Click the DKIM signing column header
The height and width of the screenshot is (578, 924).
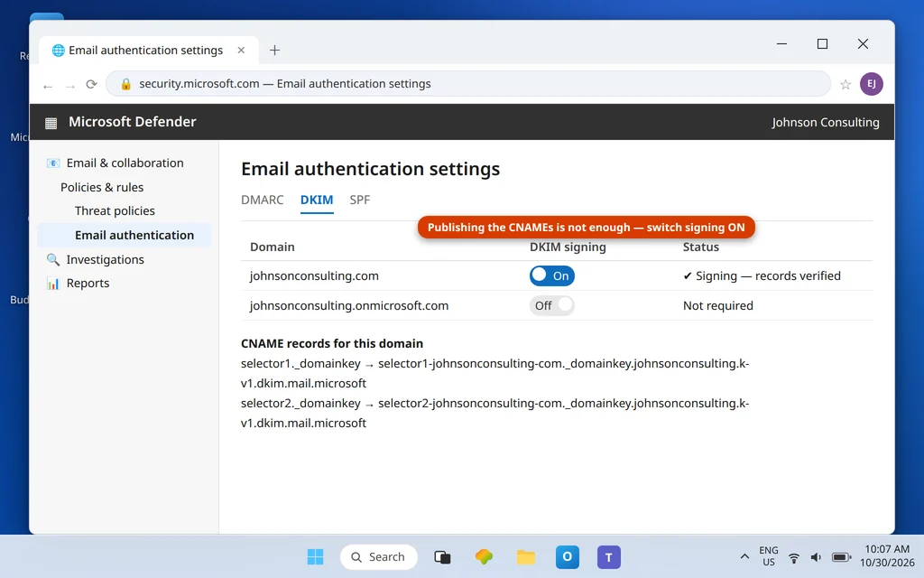[x=568, y=247]
